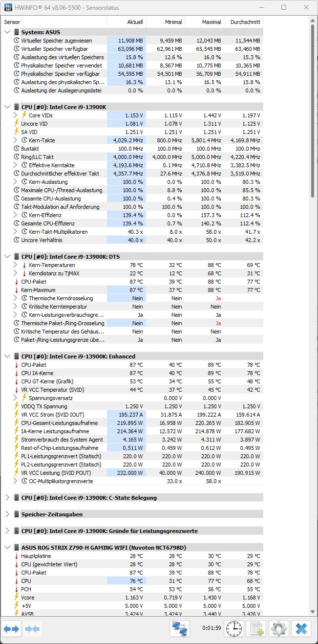This screenshot has width=318, height=644.
Task: Expand the C-State Belegung section
Action: coord(7,498)
